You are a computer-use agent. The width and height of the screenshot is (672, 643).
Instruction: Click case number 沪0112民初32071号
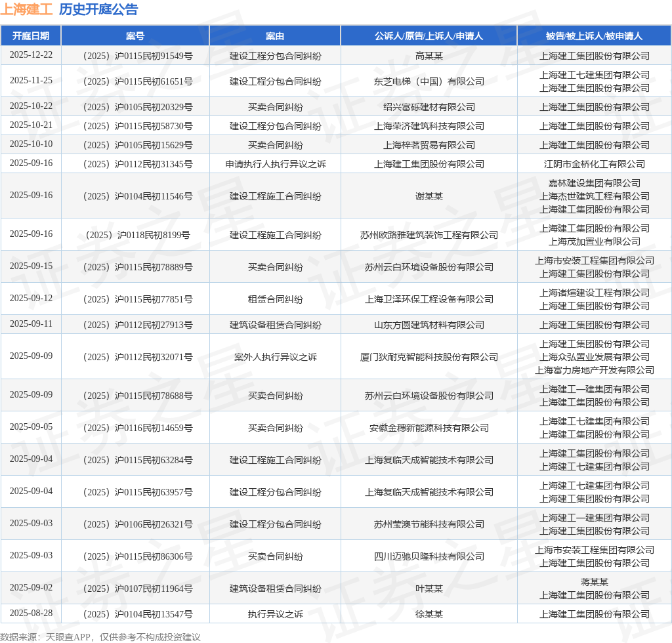tap(138, 358)
